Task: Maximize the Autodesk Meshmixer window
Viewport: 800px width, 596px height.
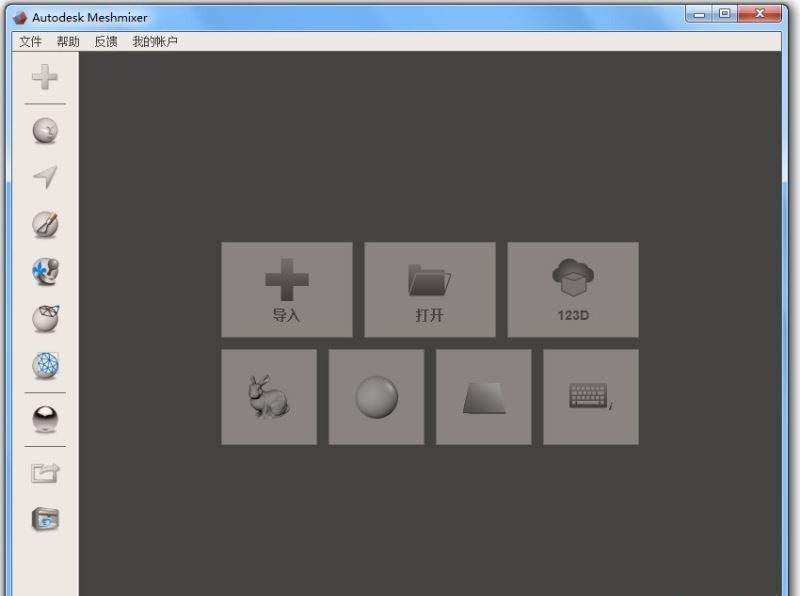Action: [x=724, y=14]
